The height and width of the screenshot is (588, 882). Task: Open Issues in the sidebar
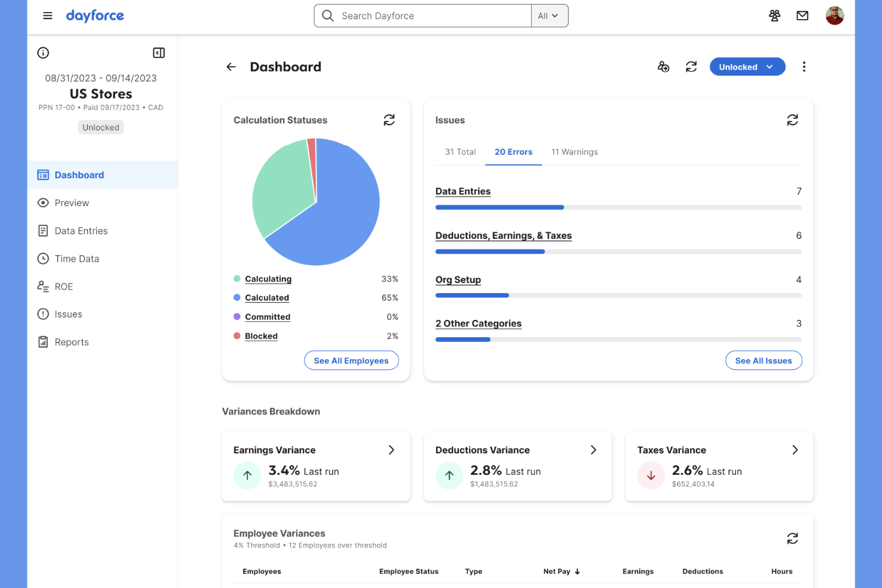103,314
